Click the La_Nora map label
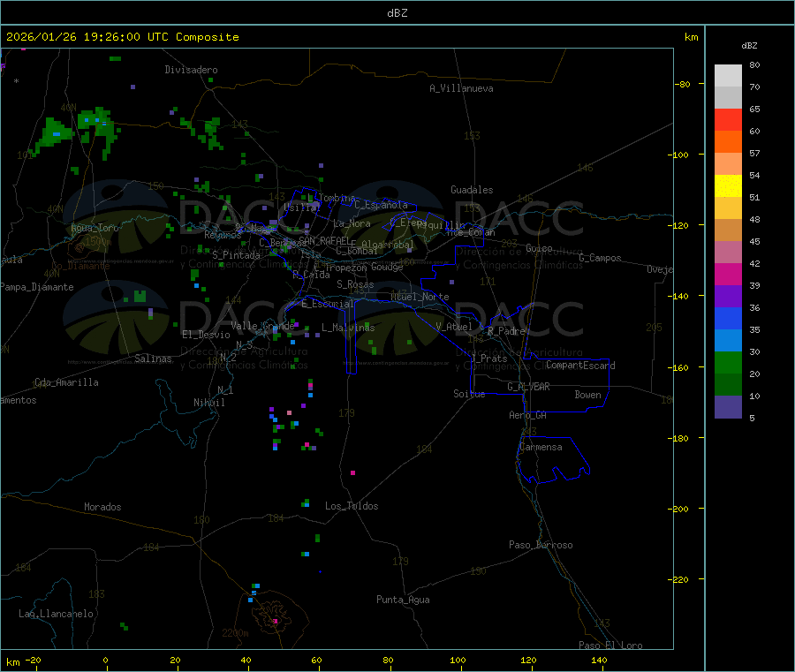This screenshot has width=795, height=672. tap(352, 223)
